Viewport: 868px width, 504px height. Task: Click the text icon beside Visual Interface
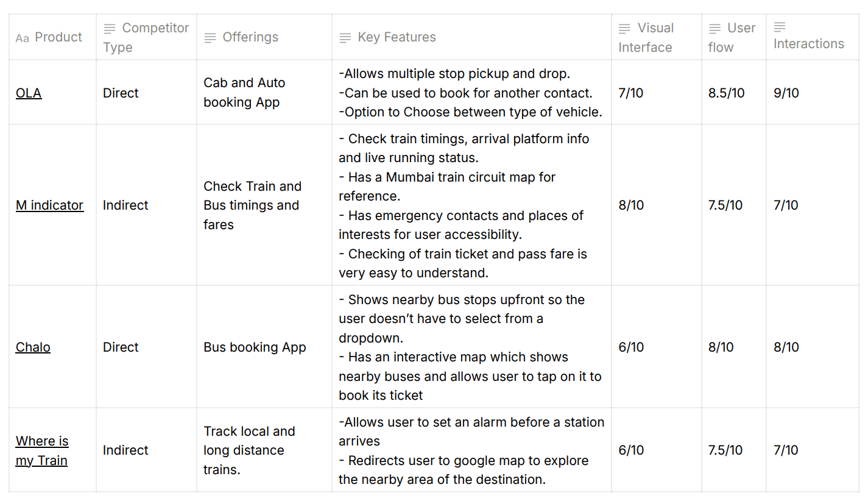click(x=625, y=28)
